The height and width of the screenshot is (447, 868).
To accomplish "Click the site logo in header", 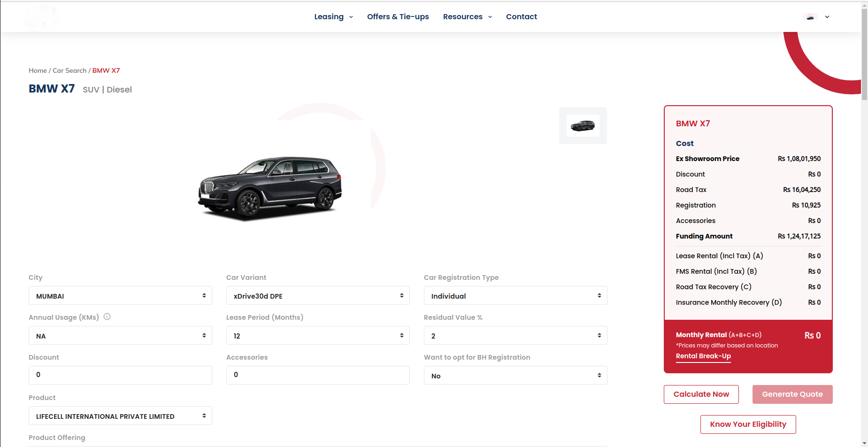I will [41, 17].
